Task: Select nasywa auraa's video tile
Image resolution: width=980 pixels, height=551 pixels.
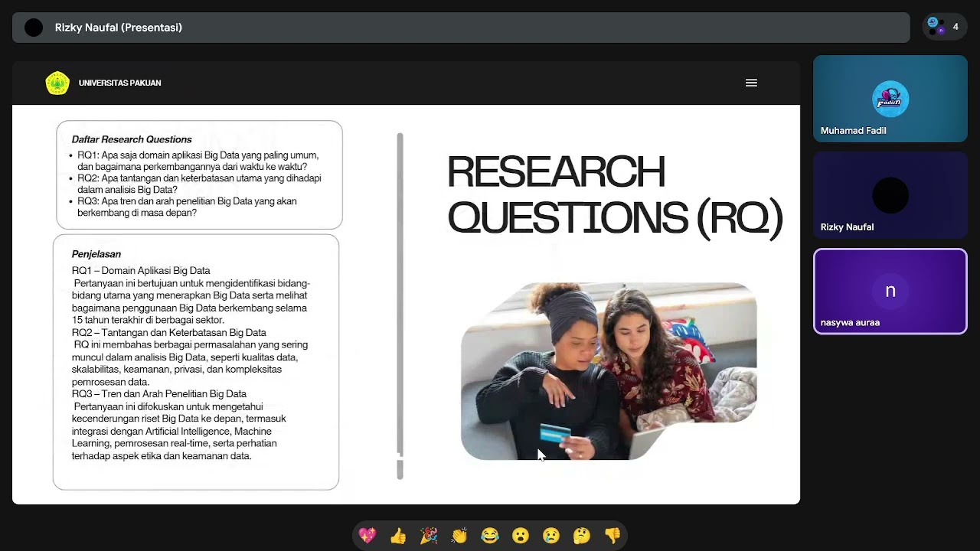Action: pos(890,292)
